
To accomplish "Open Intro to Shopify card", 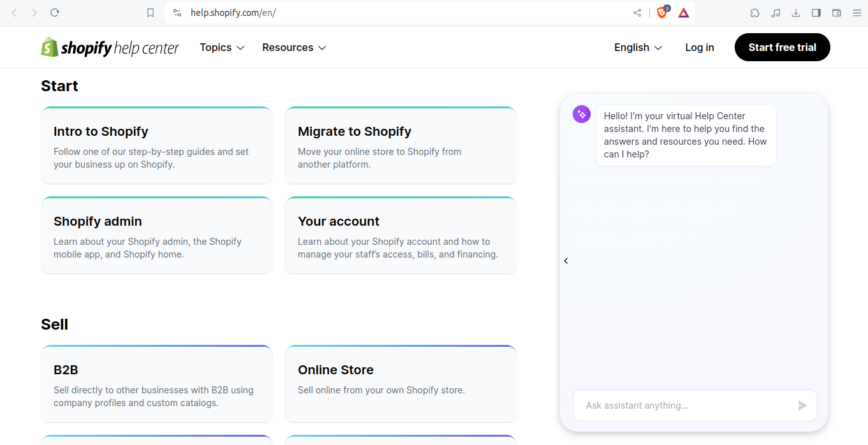I will (x=157, y=145).
